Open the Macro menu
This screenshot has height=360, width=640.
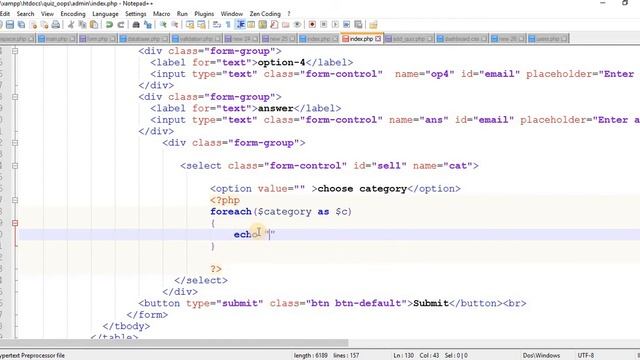point(161,13)
